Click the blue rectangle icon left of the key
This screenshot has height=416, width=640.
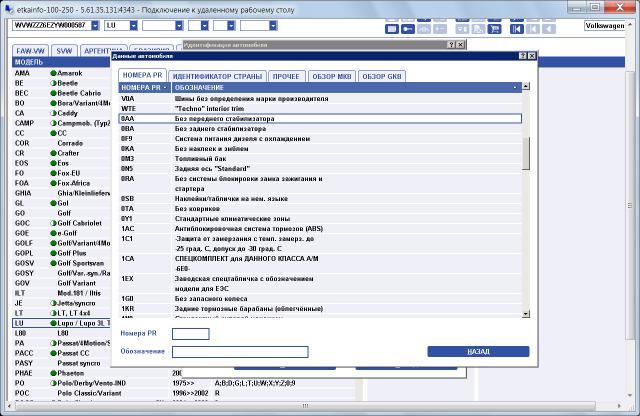(392, 29)
